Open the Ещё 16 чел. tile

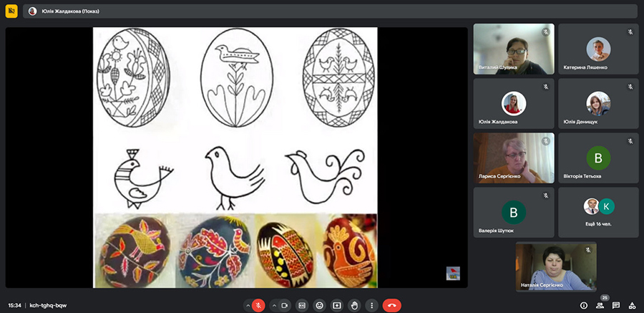tap(598, 213)
